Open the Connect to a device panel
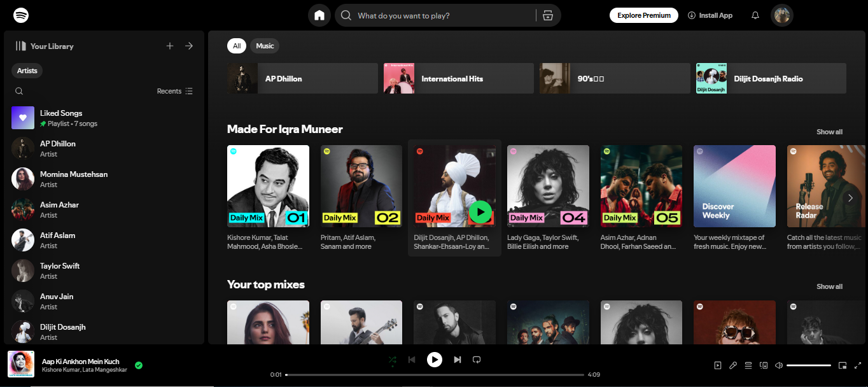 (764, 365)
